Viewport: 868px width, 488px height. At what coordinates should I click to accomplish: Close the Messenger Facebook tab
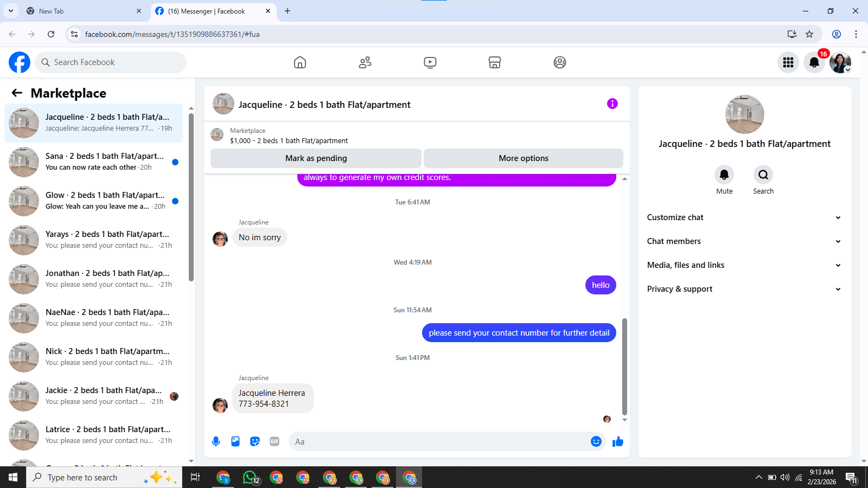(x=268, y=11)
